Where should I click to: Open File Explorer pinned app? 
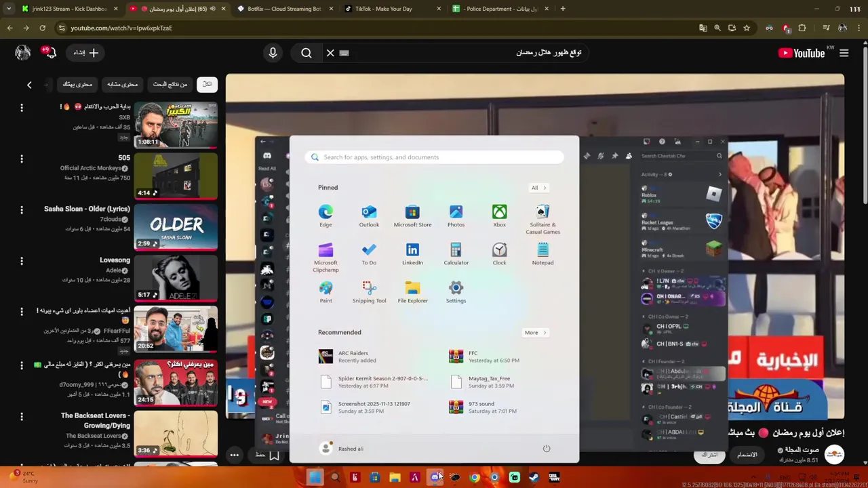412,292
